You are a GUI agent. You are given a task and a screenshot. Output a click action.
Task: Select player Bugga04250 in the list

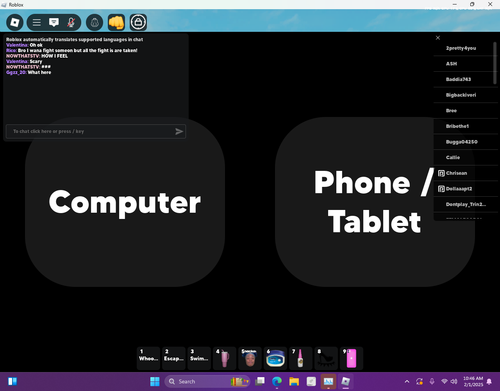(x=465, y=142)
